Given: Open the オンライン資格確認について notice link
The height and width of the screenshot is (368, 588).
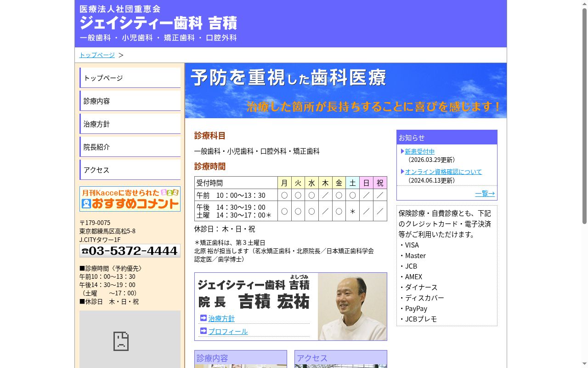Looking at the screenshot, I should (x=443, y=172).
